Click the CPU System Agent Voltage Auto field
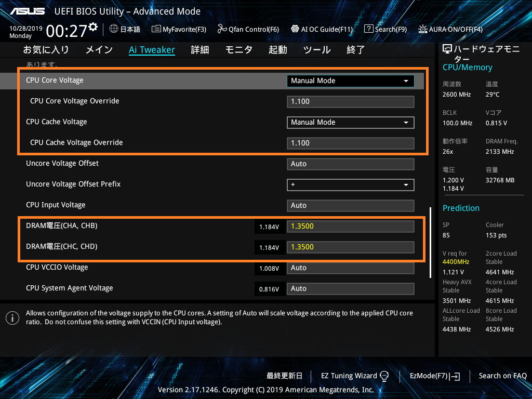The image size is (532, 399). [351, 289]
